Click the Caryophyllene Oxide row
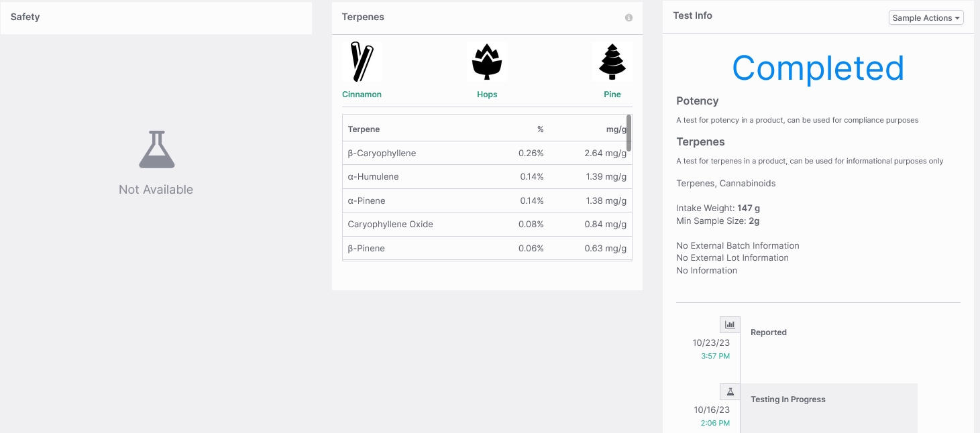Image resolution: width=980 pixels, height=433 pixels. [x=487, y=225]
